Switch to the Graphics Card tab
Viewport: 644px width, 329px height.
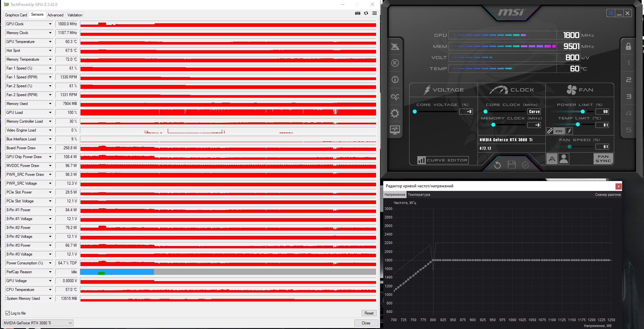(16, 15)
